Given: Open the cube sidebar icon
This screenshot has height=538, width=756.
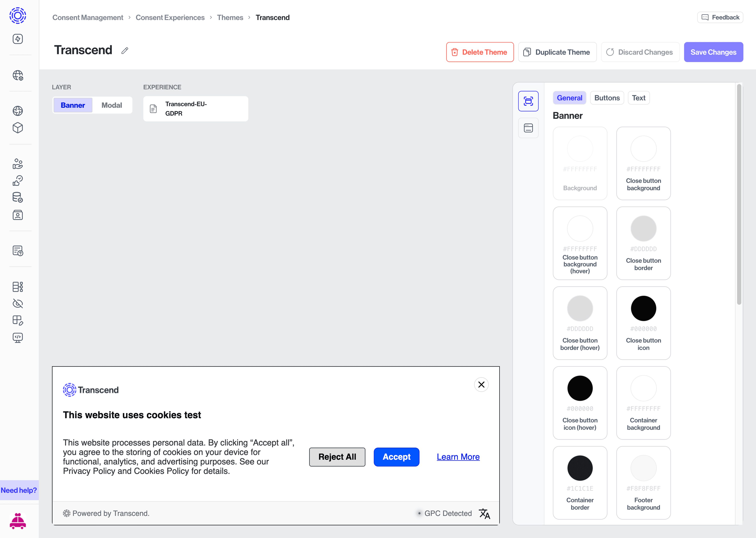Looking at the screenshot, I should (x=17, y=128).
